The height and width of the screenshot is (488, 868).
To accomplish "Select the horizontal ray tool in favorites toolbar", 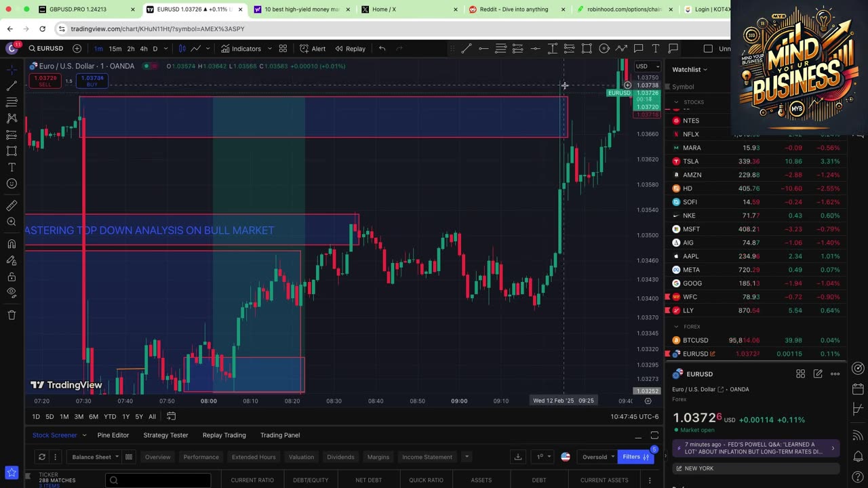I will coord(484,49).
